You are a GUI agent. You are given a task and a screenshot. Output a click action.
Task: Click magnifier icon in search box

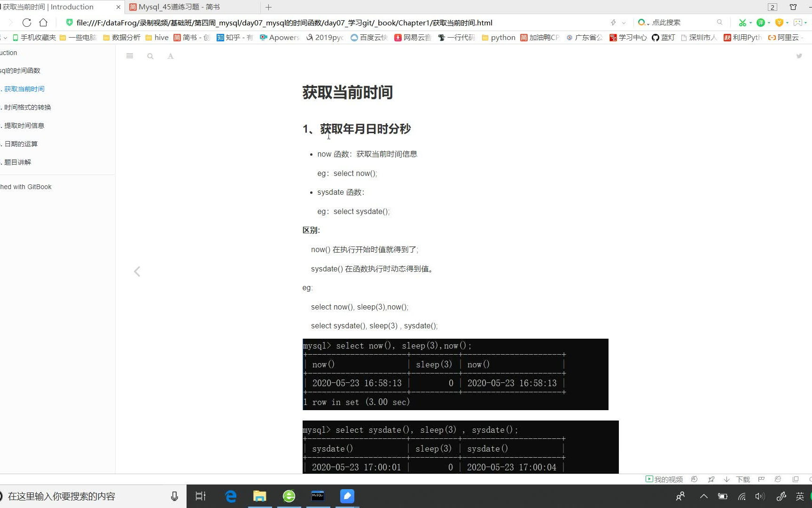tap(719, 22)
